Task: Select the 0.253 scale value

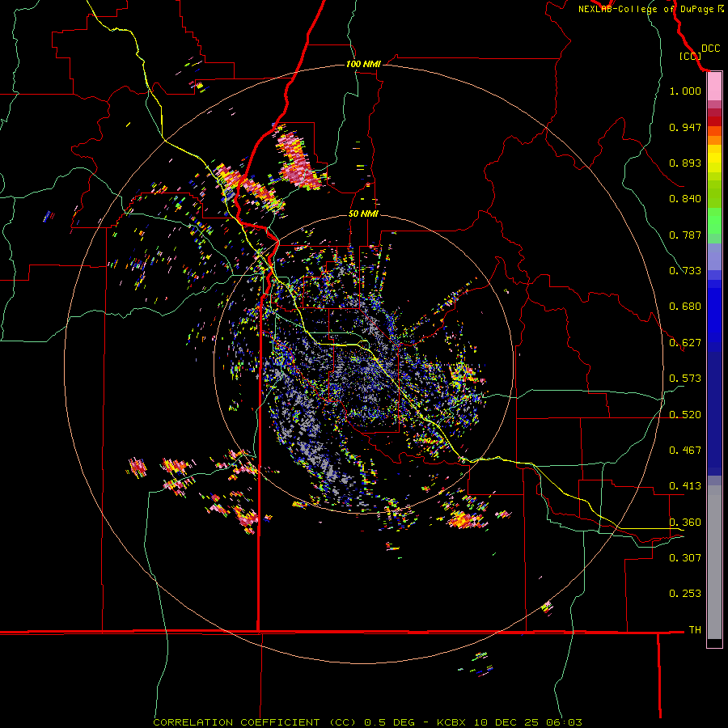Action: 685,594
